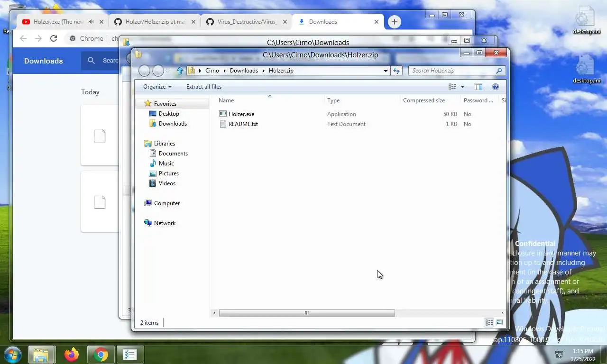Expand the address bar history dropdown
Screen dimensions: 607x364
tap(386, 71)
